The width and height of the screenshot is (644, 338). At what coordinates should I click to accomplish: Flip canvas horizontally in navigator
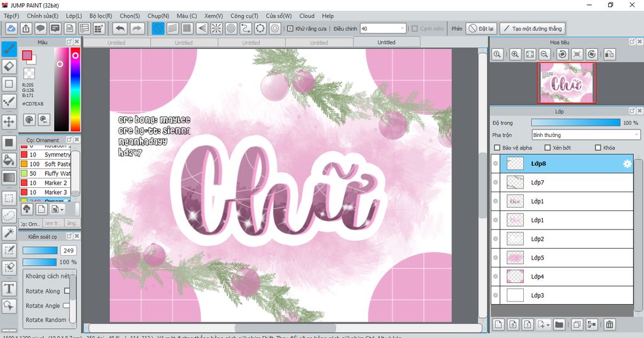tap(609, 54)
